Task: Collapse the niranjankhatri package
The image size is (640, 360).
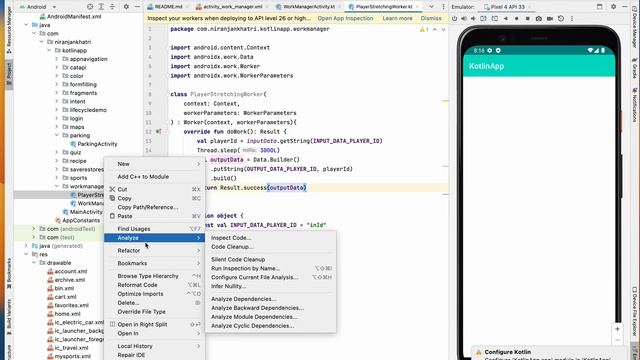Action: click(42, 42)
